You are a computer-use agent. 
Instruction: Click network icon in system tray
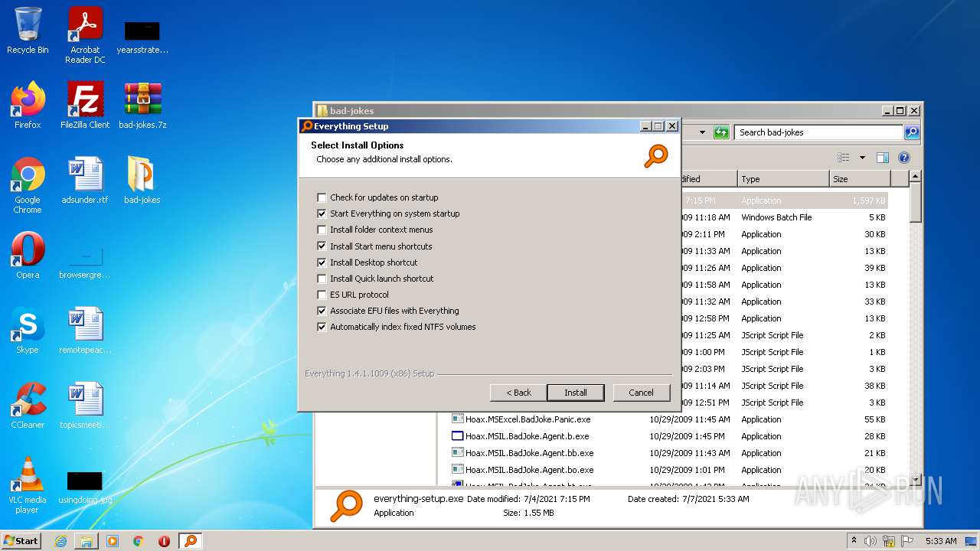pos(888,541)
